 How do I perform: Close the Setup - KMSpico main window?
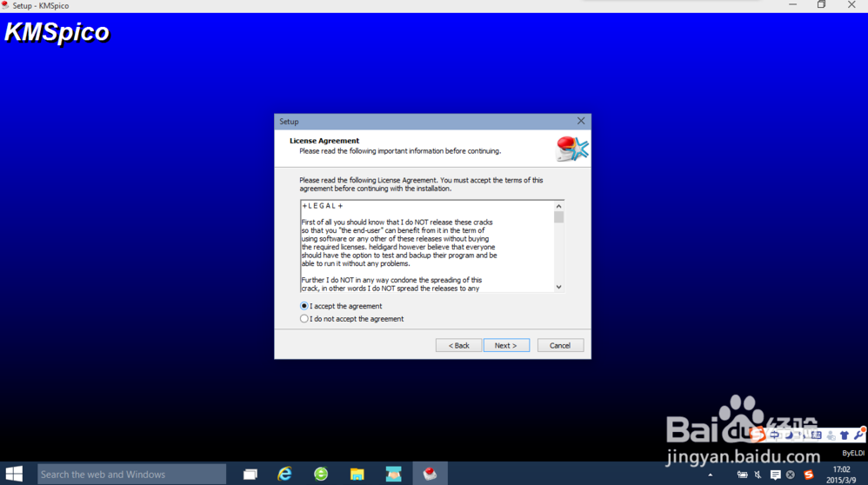pyautogui.click(x=851, y=5)
